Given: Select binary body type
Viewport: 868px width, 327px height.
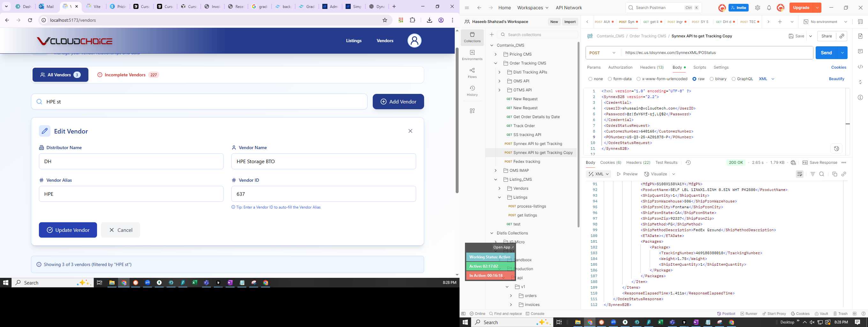Looking at the screenshot, I should pos(718,79).
